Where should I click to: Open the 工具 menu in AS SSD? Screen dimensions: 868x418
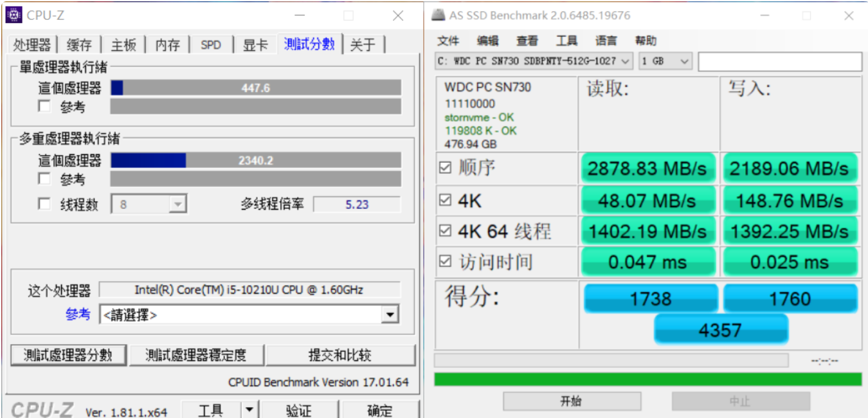coord(566,41)
